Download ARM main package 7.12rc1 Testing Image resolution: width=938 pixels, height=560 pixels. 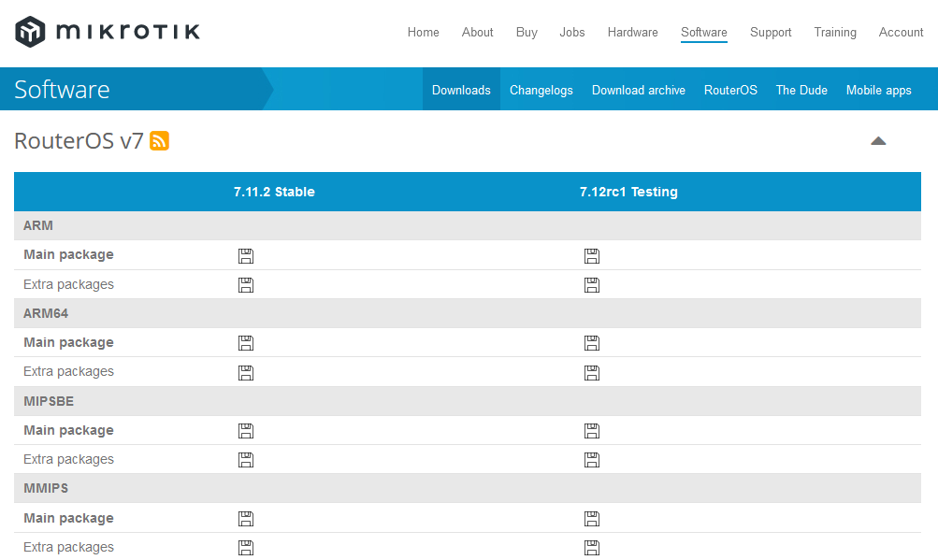592,256
